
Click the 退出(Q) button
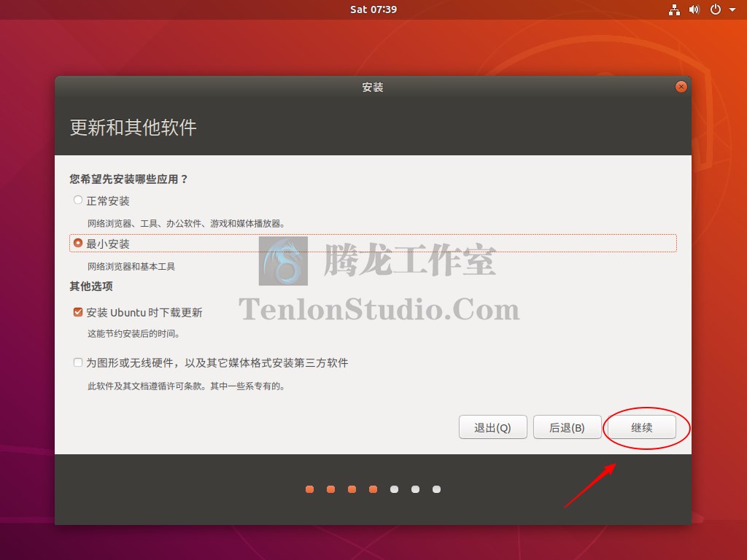(492, 427)
